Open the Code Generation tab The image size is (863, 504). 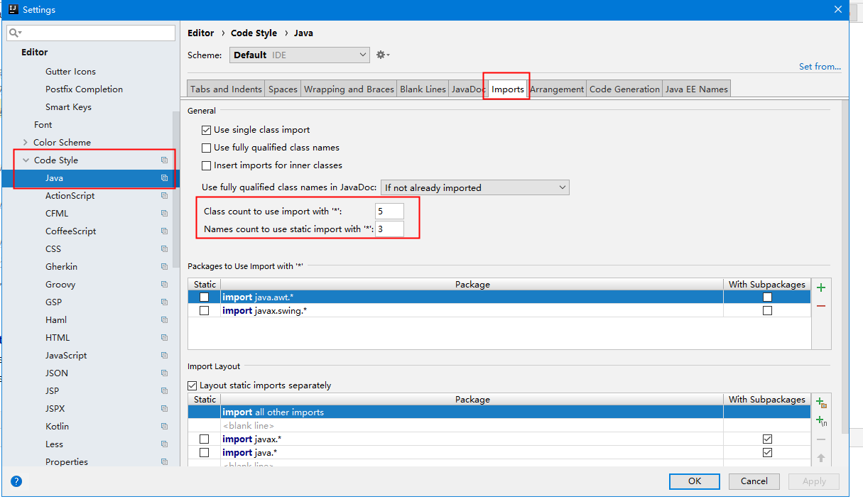point(624,89)
